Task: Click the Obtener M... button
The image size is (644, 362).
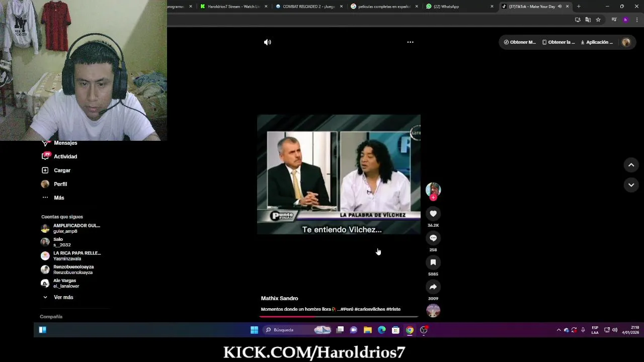Action: [520, 42]
